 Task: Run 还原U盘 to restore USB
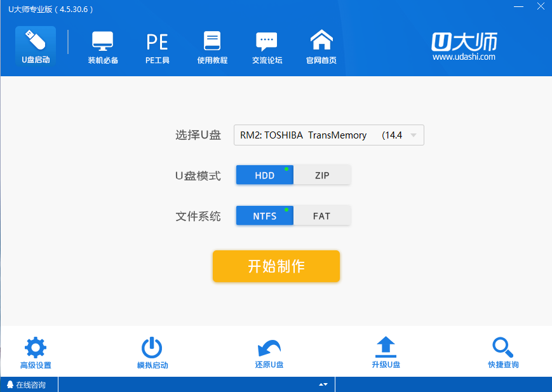click(x=269, y=351)
